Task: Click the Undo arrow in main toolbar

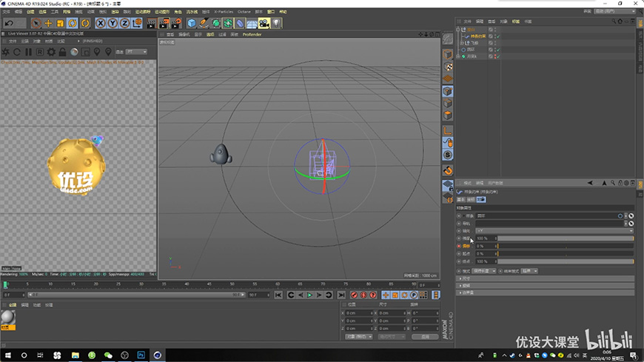Action: [x=9, y=24]
